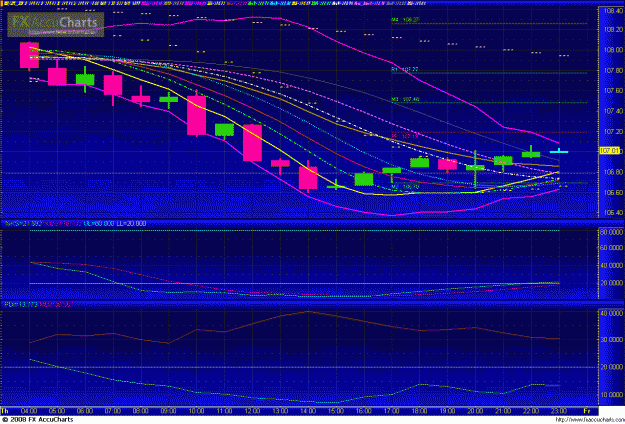Click the 80.0000 scale label in middle panel
The width and height of the screenshot is (625, 424).
[x=611, y=232]
